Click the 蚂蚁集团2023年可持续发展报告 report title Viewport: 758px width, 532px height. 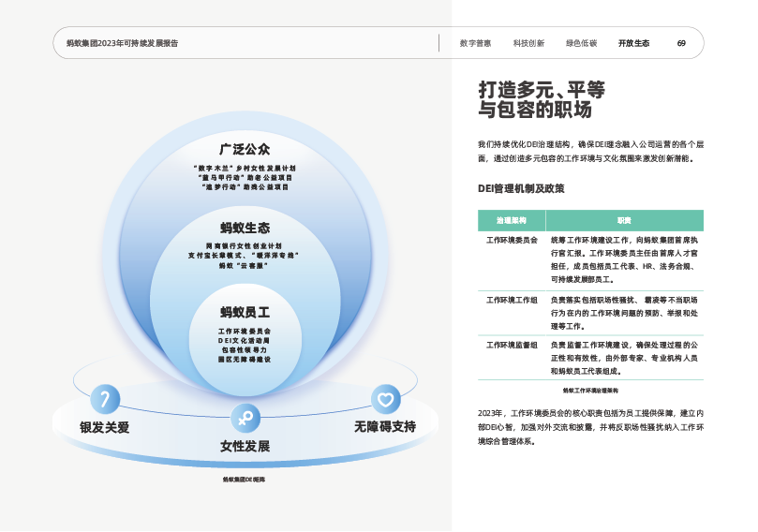(x=122, y=43)
